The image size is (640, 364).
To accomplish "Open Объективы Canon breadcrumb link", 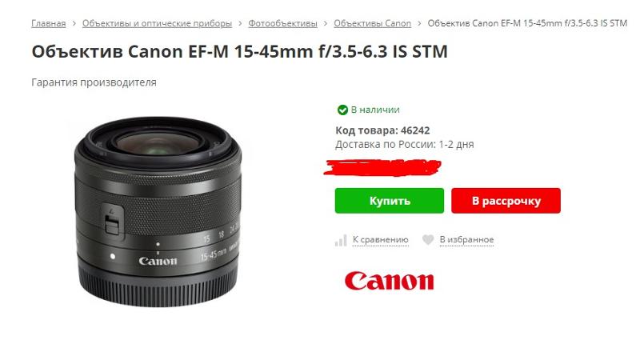I will coord(372,24).
